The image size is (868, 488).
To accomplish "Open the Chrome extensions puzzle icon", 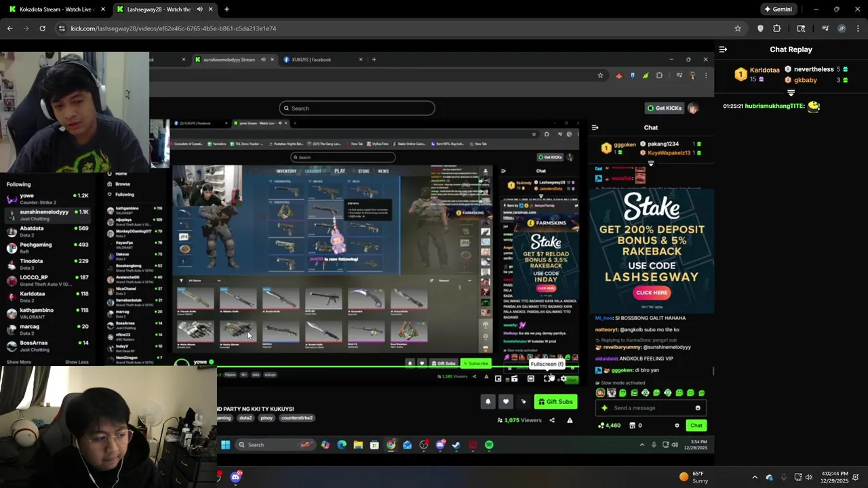I will tap(777, 28).
